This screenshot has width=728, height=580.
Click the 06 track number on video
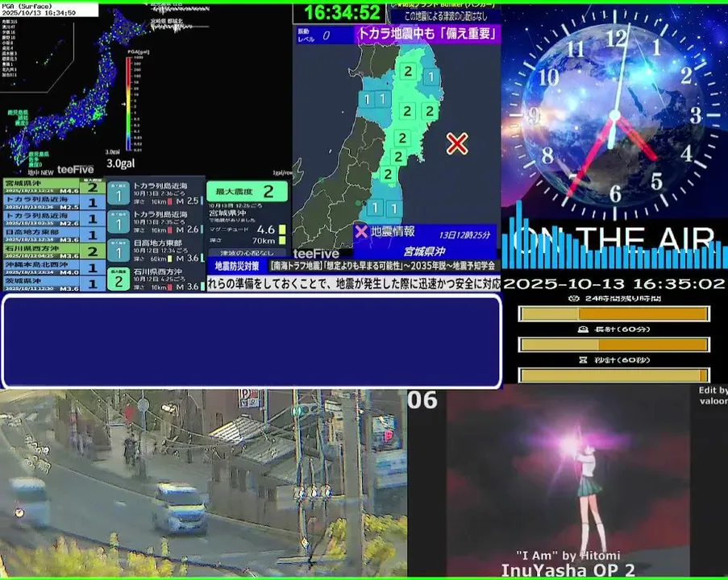click(422, 400)
